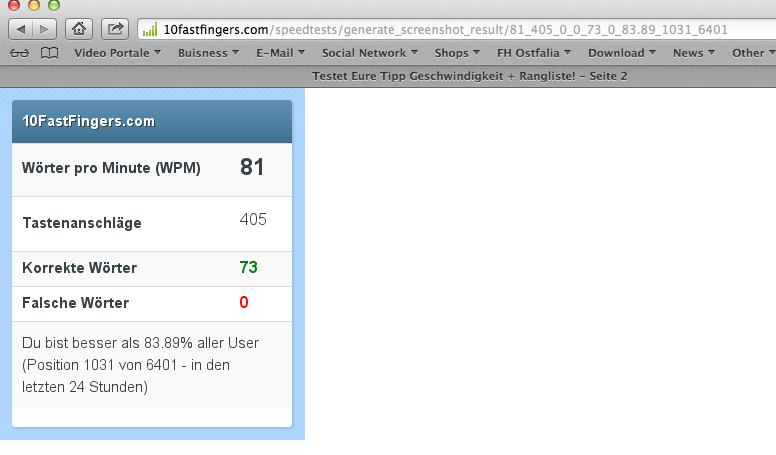Click the Falsche Wörter label
776x455 pixels.
(75, 303)
